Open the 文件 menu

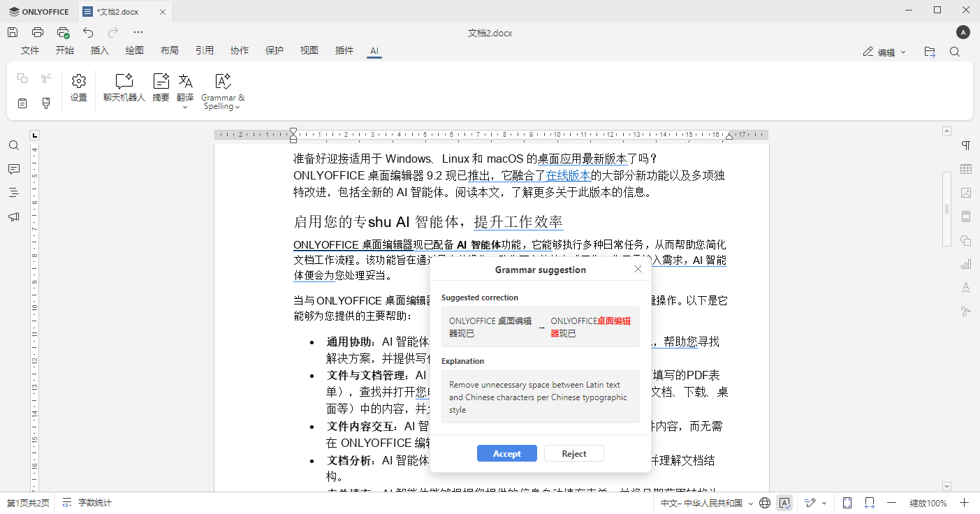click(x=30, y=50)
